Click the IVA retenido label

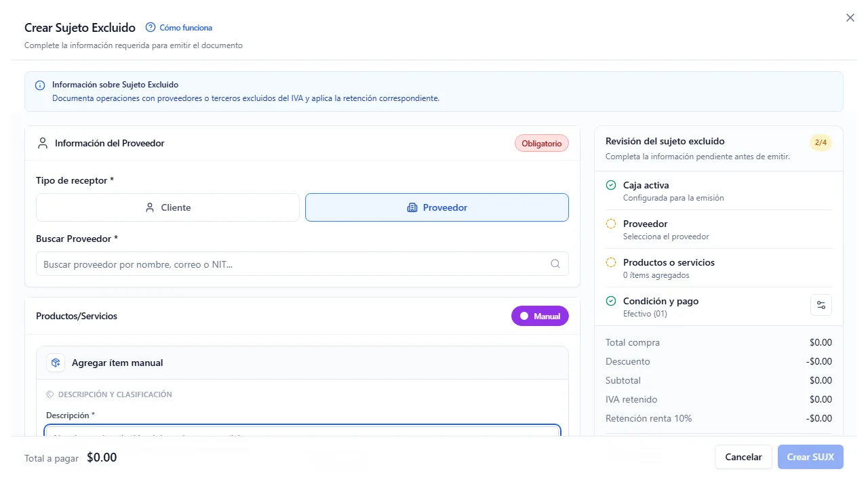pos(631,399)
